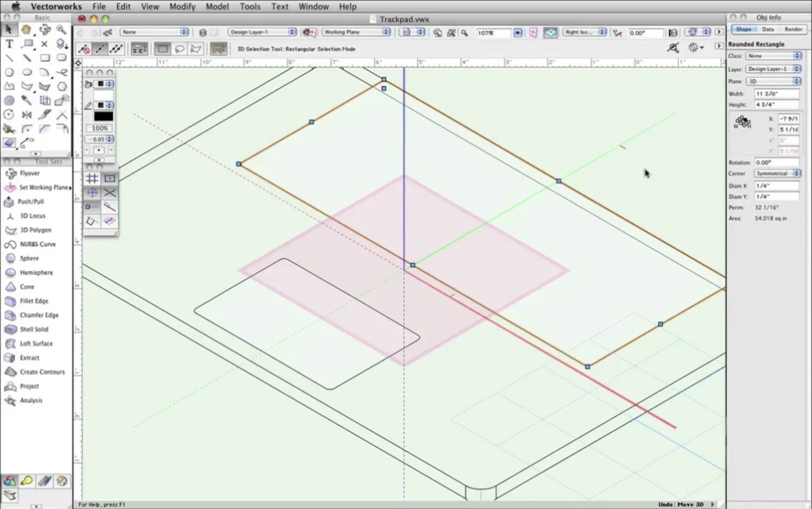This screenshot has width=812, height=509.
Task: Select the regular Polygon hexagon tool
Action: click(x=62, y=86)
